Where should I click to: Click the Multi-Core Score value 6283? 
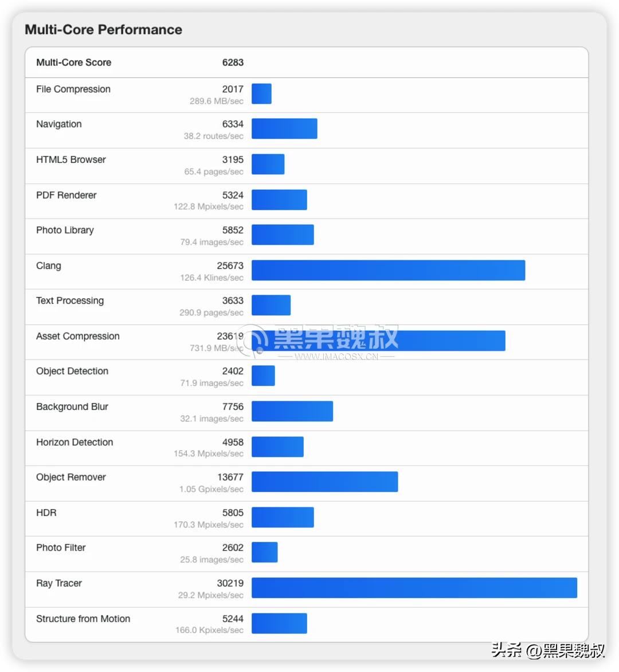(x=233, y=62)
